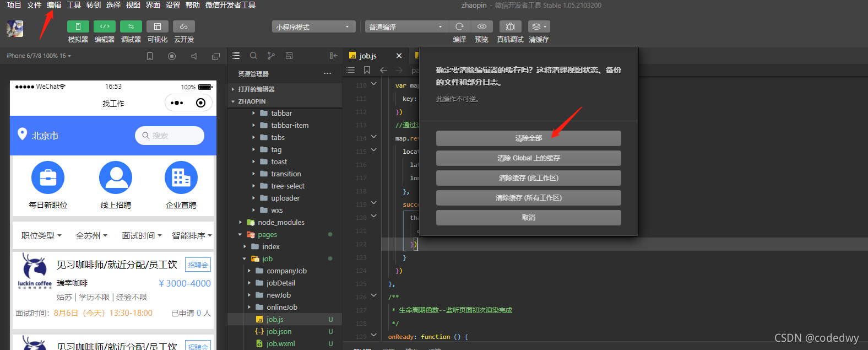Expand the 打开的编辑器 section
The image size is (868, 350).
pos(285,89)
